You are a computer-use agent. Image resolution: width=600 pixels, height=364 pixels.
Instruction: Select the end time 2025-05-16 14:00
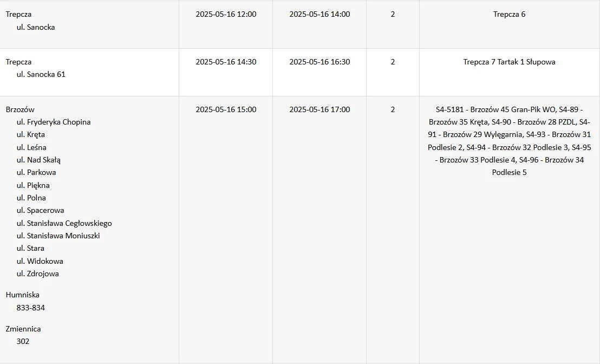click(x=319, y=14)
